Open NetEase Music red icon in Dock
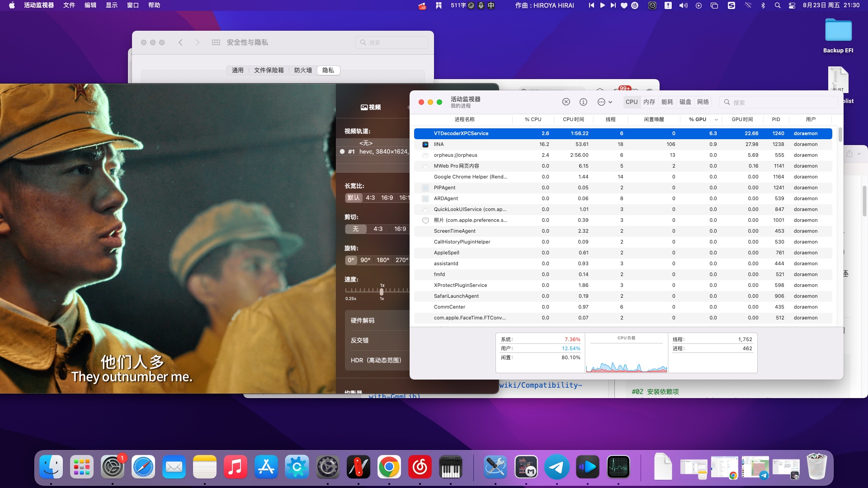Screen dimensions: 868x488 pos(420,467)
